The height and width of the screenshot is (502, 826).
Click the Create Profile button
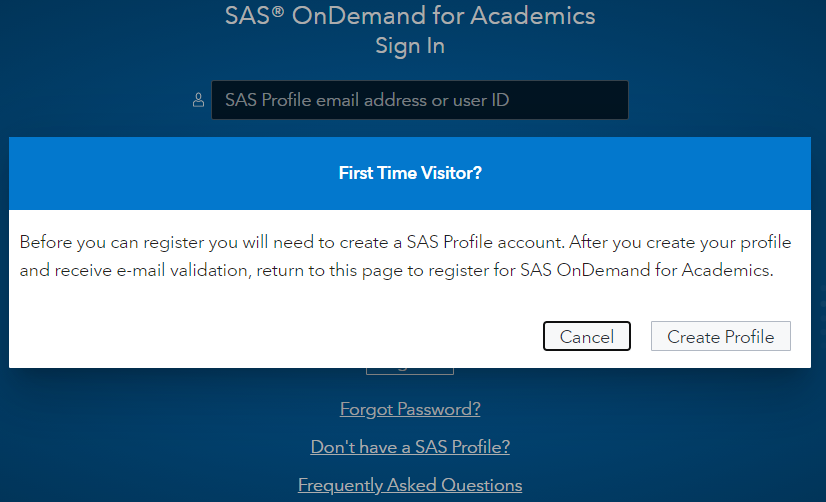(720, 337)
